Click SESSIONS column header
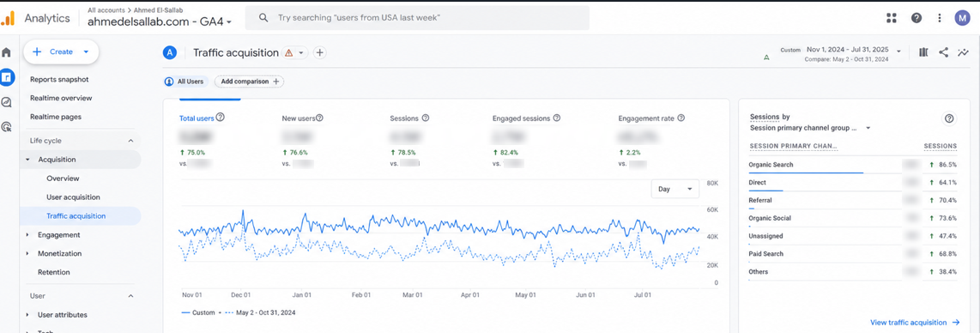Screen dimensions: 980x333 coord(940,146)
